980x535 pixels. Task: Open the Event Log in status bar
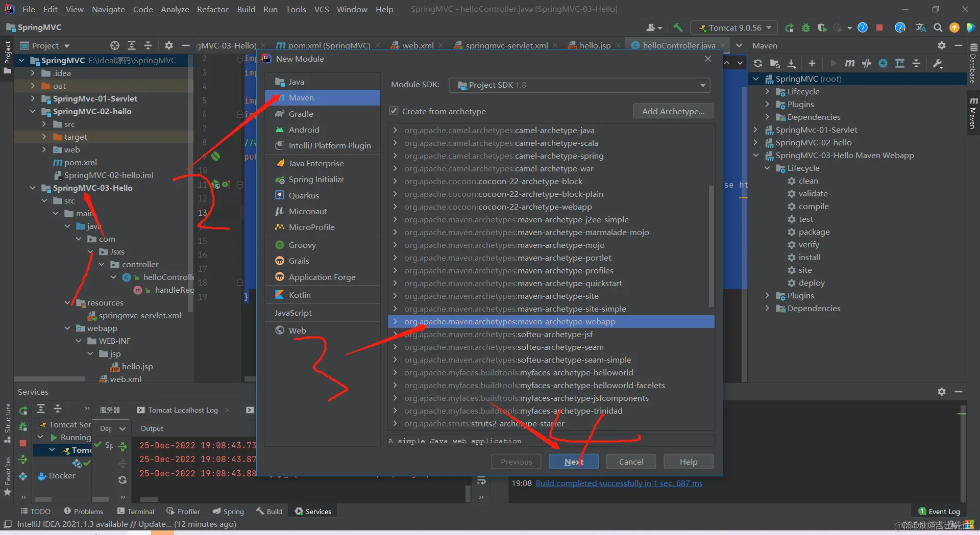click(939, 511)
